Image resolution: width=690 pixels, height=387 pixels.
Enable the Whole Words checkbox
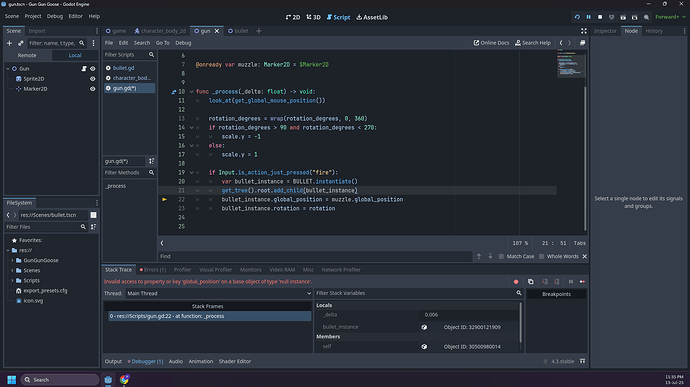[x=542, y=256]
